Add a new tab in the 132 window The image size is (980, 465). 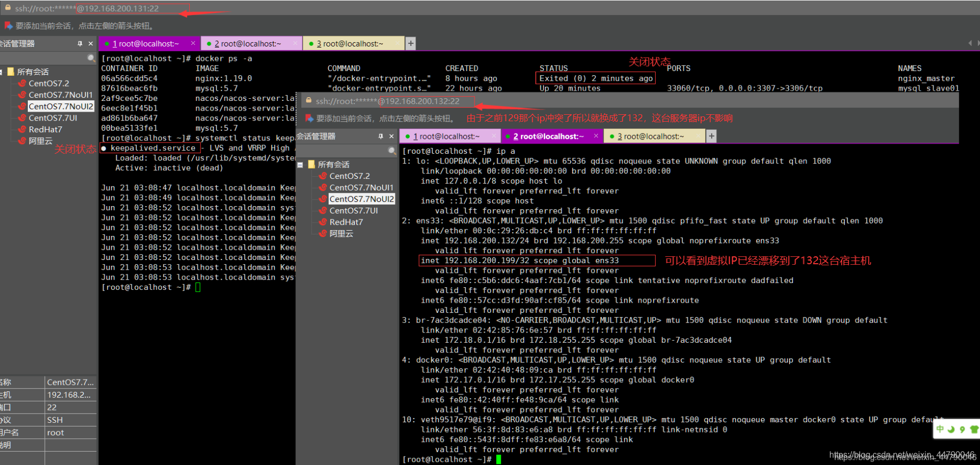711,137
